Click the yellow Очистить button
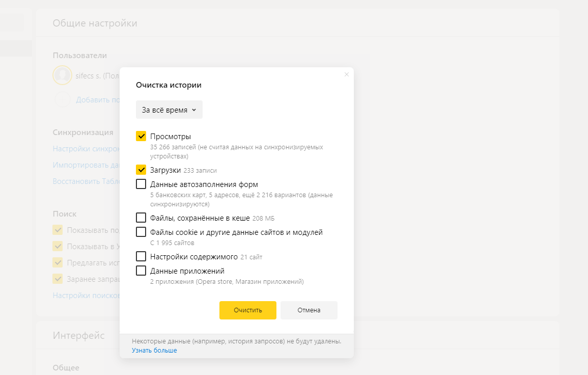Viewport: 588px width, 375px height. (x=248, y=310)
